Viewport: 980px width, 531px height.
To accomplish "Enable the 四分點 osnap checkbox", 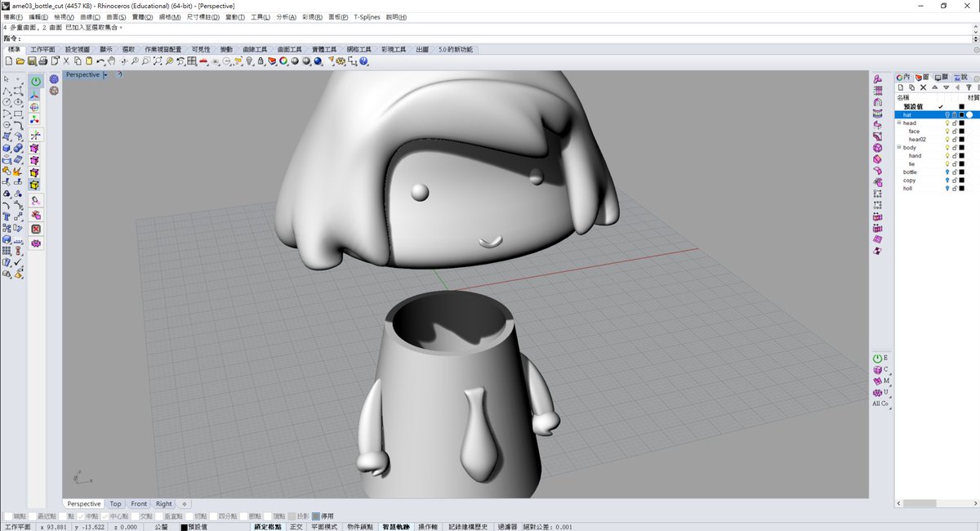I will pyautogui.click(x=214, y=515).
